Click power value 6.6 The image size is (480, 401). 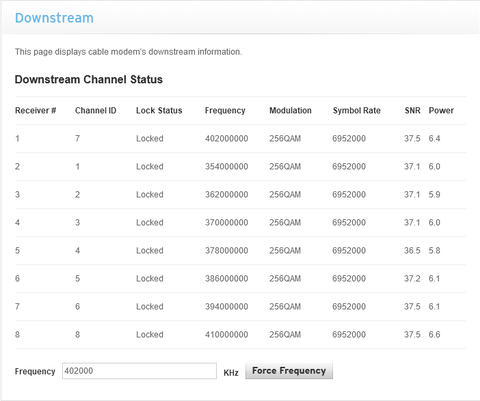[434, 334]
